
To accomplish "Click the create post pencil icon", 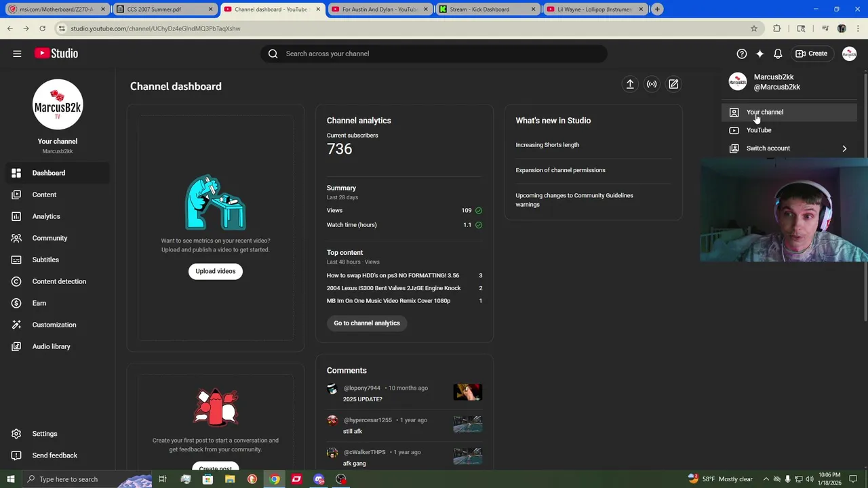I will [673, 84].
